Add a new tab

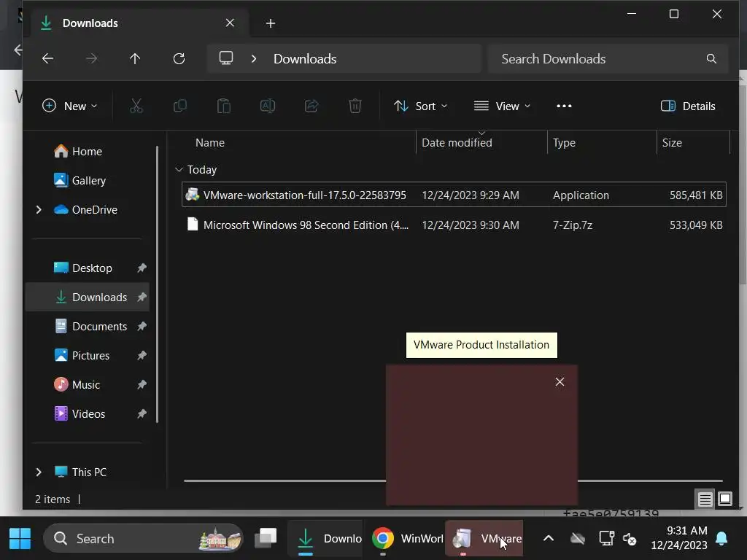tap(270, 23)
